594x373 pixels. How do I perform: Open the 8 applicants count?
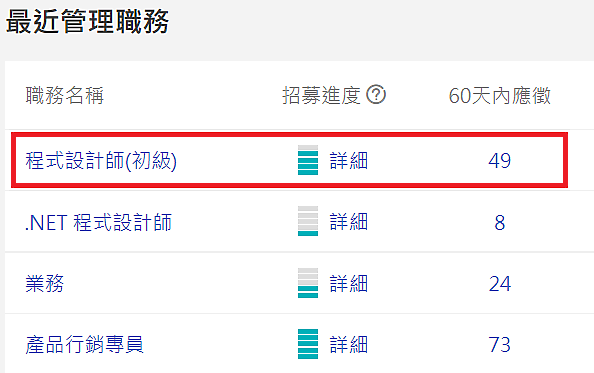(x=500, y=222)
